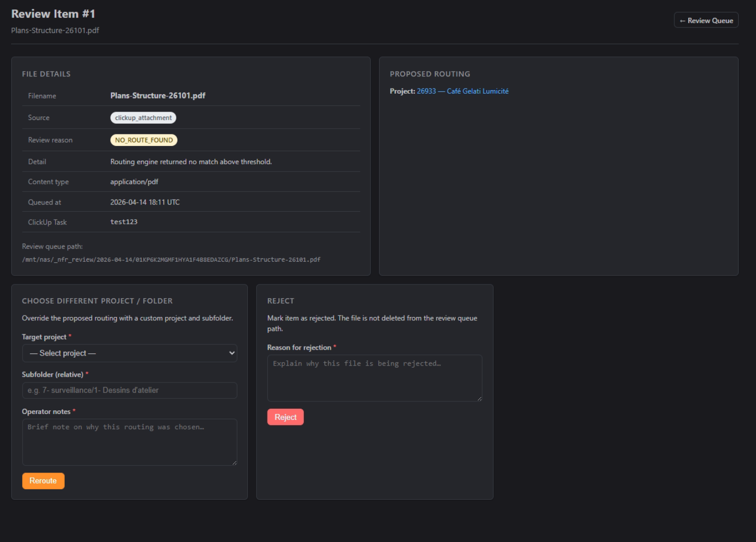Screen dimensions: 756x542
Task: Click the Review Item #1 page heading
Action: [x=53, y=14]
